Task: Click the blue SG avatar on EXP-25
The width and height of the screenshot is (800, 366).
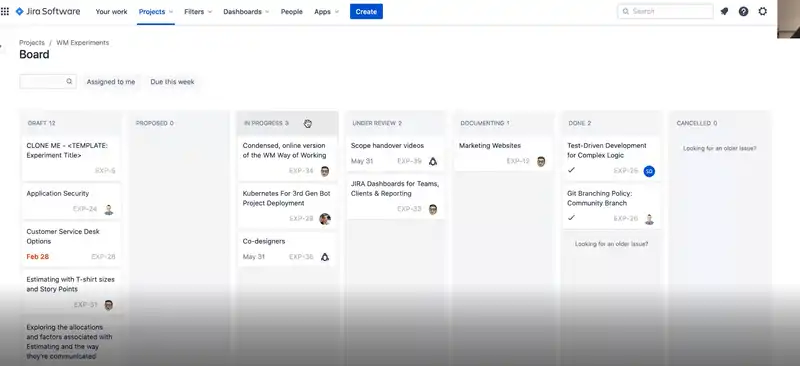Action: pyautogui.click(x=649, y=171)
